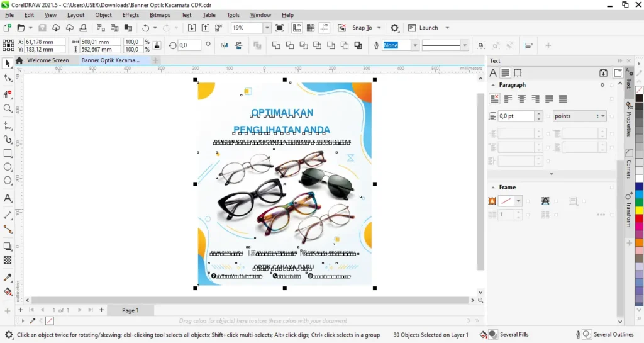The image size is (644, 343).
Task: Select the Artistic Media tool
Action: (x=8, y=140)
